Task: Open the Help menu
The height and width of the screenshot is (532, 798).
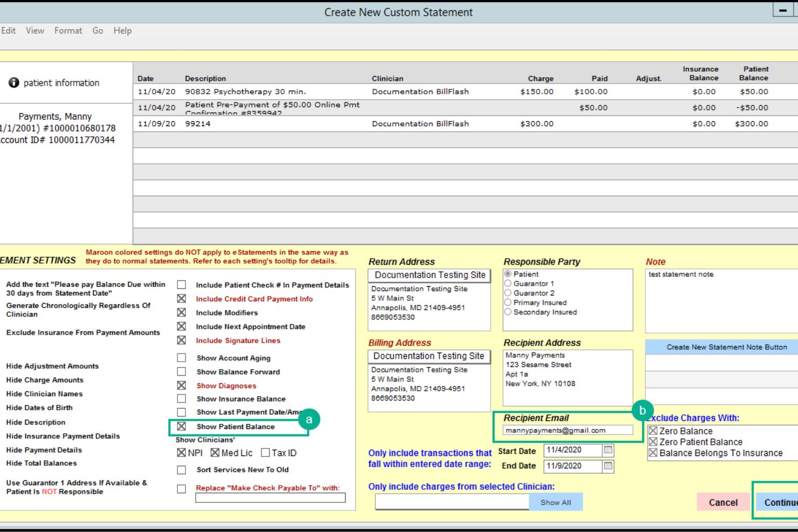Action: 122,31
